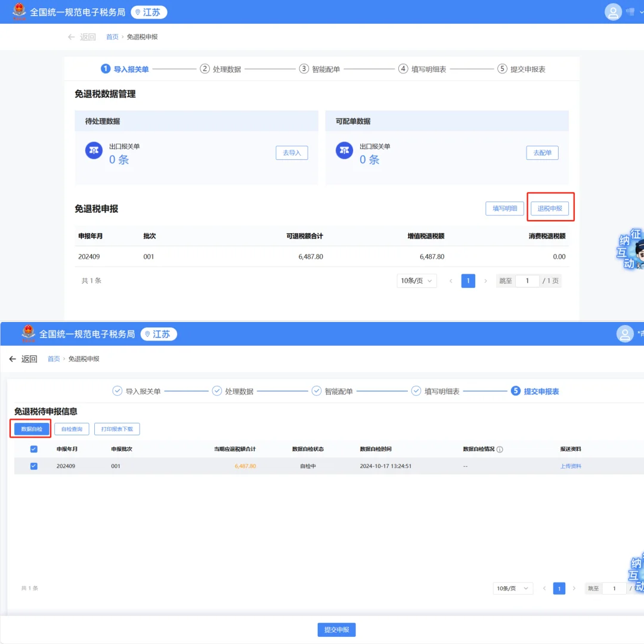Select step 4 填写明细表 in the top wizard
Image resolution: width=644 pixels, height=644 pixels.
pyautogui.click(x=422, y=69)
